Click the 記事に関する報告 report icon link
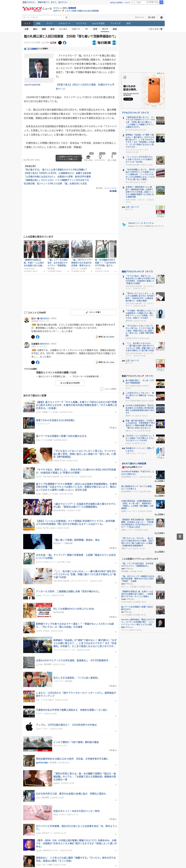The image size is (186, 868). point(31,160)
